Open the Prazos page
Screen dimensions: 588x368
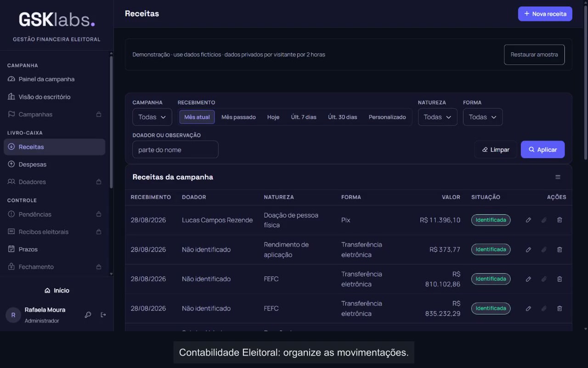coord(54,249)
